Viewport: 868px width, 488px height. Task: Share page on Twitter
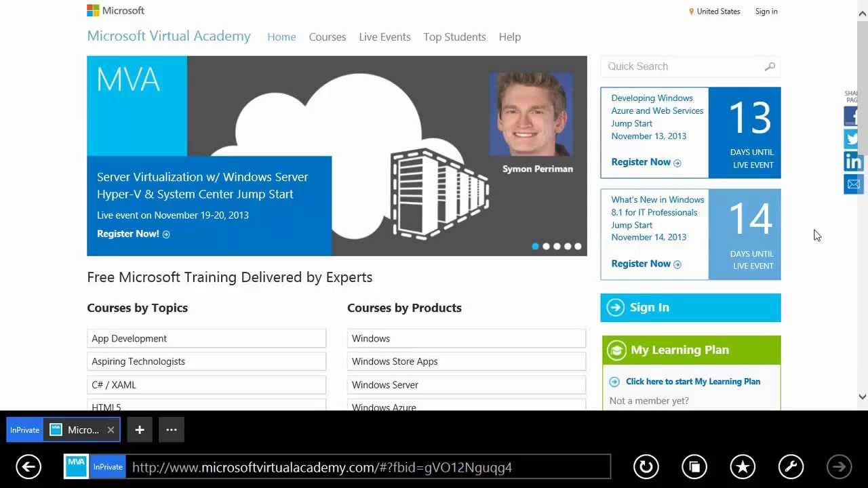[x=853, y=139]
